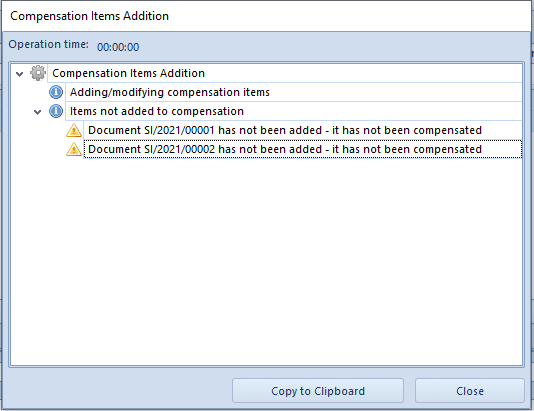Copy the log using Copy to Clipboard
The image size is (534, 411).
[x=318, y=391]
